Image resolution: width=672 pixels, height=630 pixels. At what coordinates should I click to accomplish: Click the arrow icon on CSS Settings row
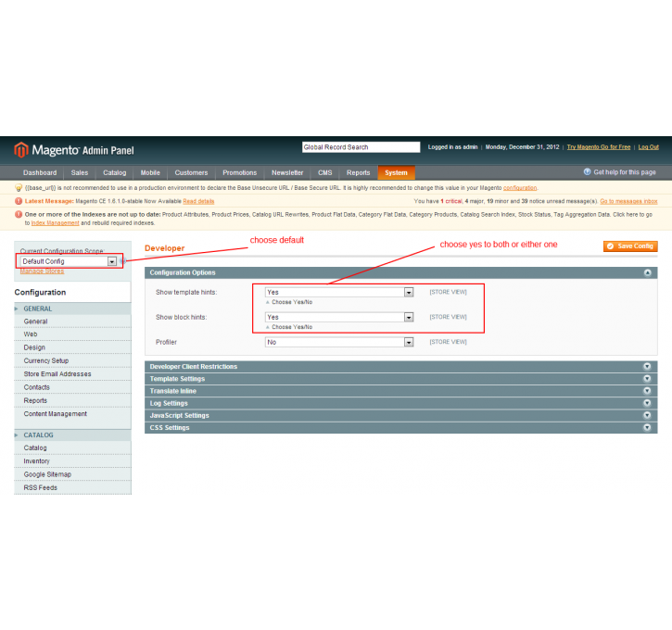pos(647,428)
